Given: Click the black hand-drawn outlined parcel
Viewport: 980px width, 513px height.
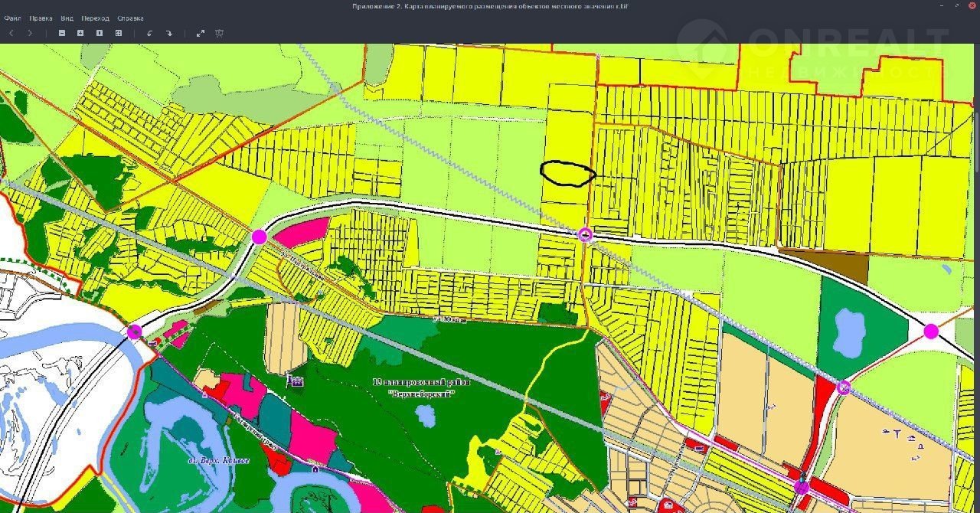Looking at the screenshot, I should 567,174.
